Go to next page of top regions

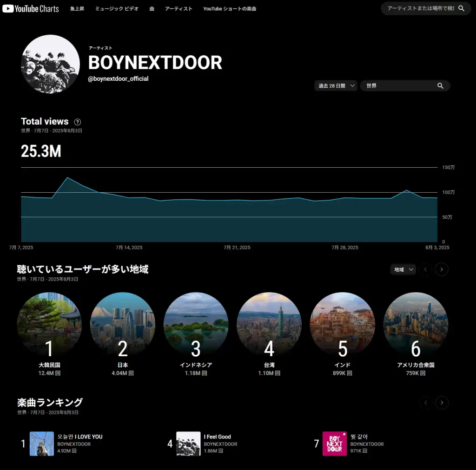point(442,269)
